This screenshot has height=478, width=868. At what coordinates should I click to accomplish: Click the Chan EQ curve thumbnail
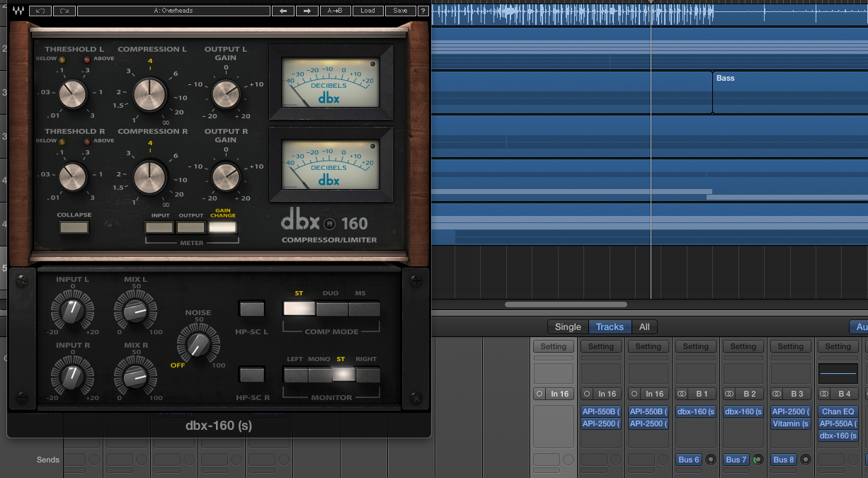(838, 374)
